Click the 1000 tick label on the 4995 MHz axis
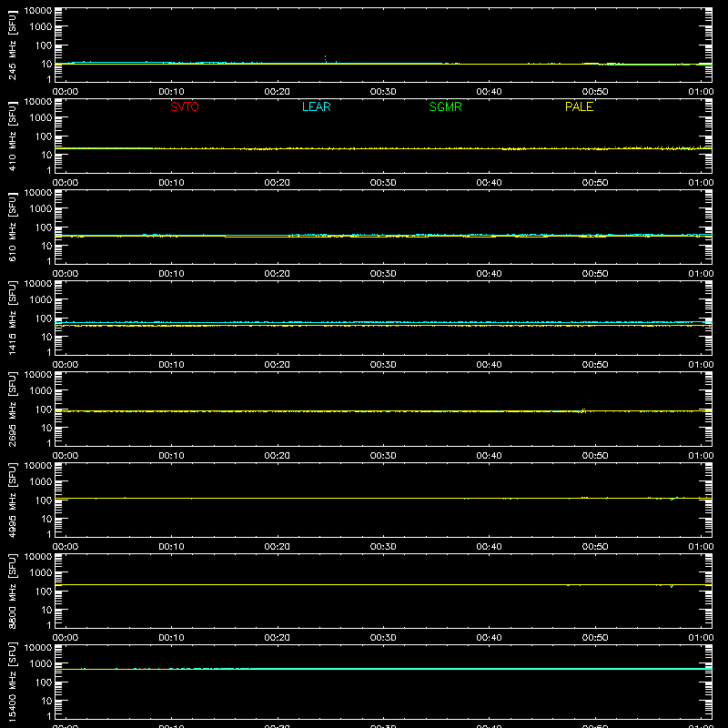The width and height of the screenshot is (728, 728). [41, 482]
